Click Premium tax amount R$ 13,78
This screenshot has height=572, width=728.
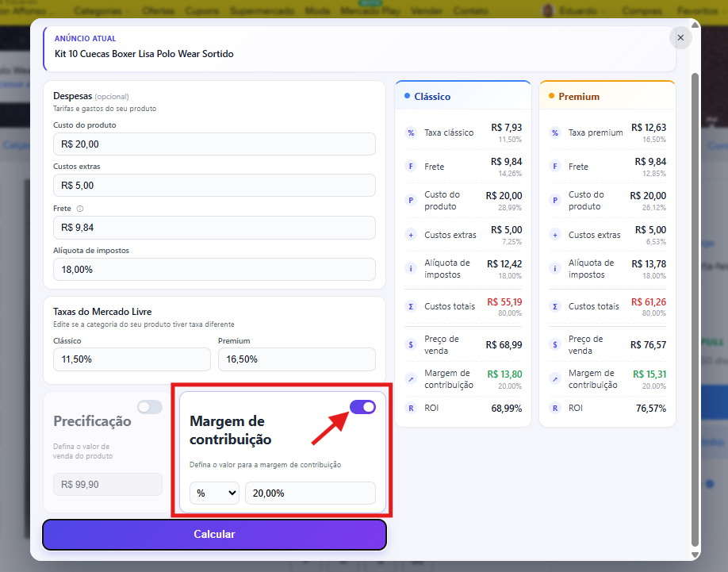pos(649,264)
